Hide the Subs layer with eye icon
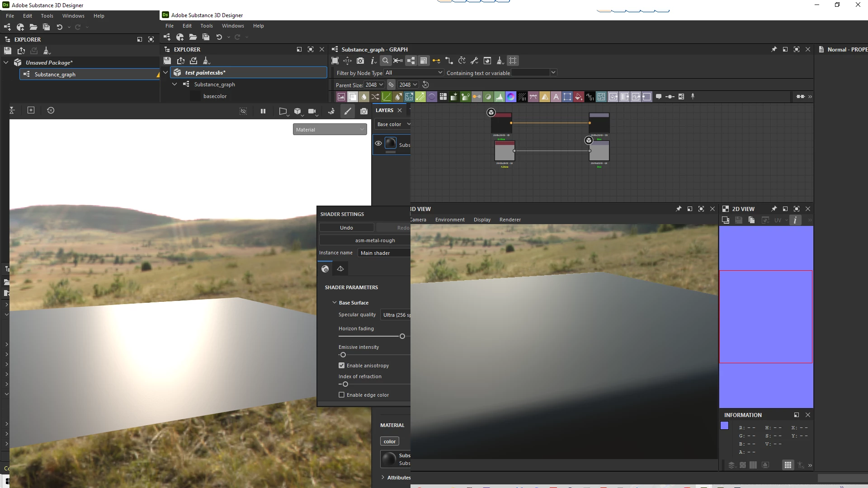This screenshot has width=868, height=488. (x=378, y=144)
